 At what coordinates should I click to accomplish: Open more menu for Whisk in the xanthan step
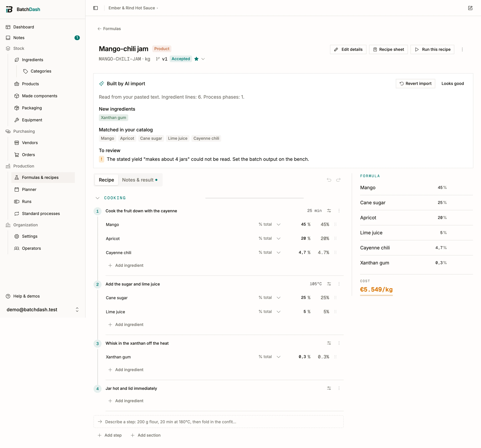[339, 343]
